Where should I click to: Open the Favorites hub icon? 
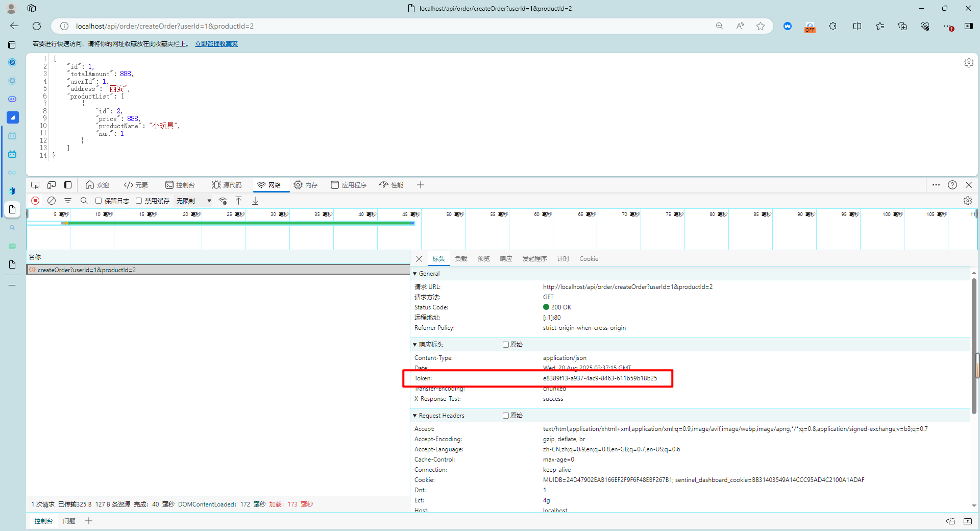coord(880,26)
